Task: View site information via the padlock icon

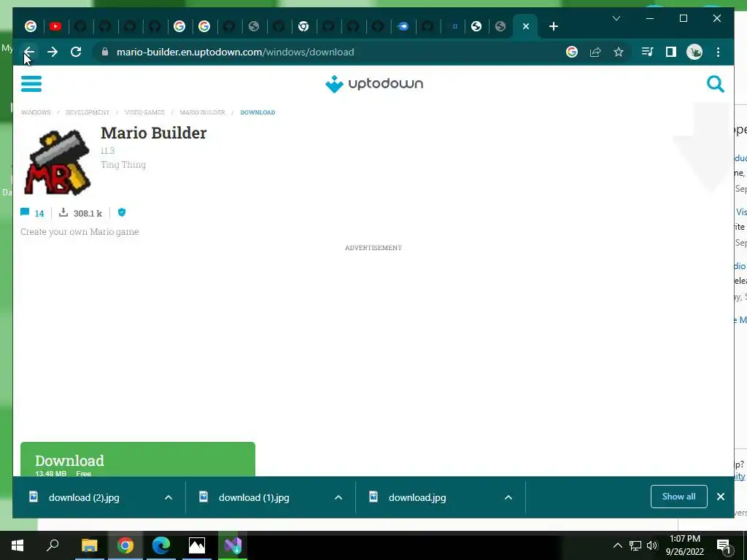Action: [105, 52]
